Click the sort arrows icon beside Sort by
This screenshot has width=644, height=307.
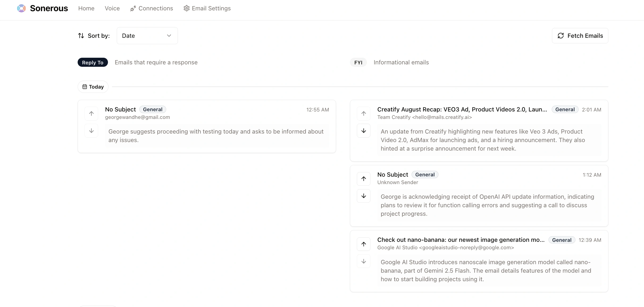click(x=81, y=36)
